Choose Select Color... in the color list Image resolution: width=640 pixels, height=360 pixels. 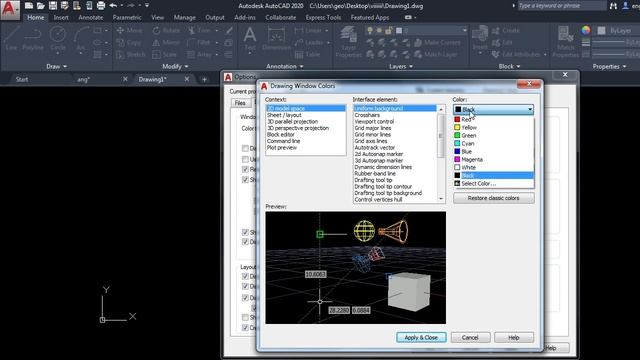click(x=493, y=184)
